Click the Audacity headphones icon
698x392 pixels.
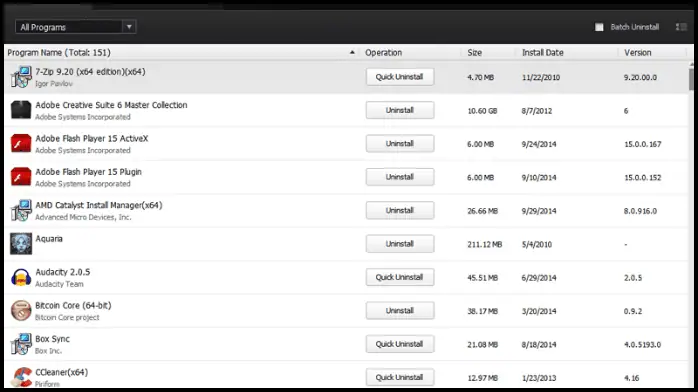[21, 277]
